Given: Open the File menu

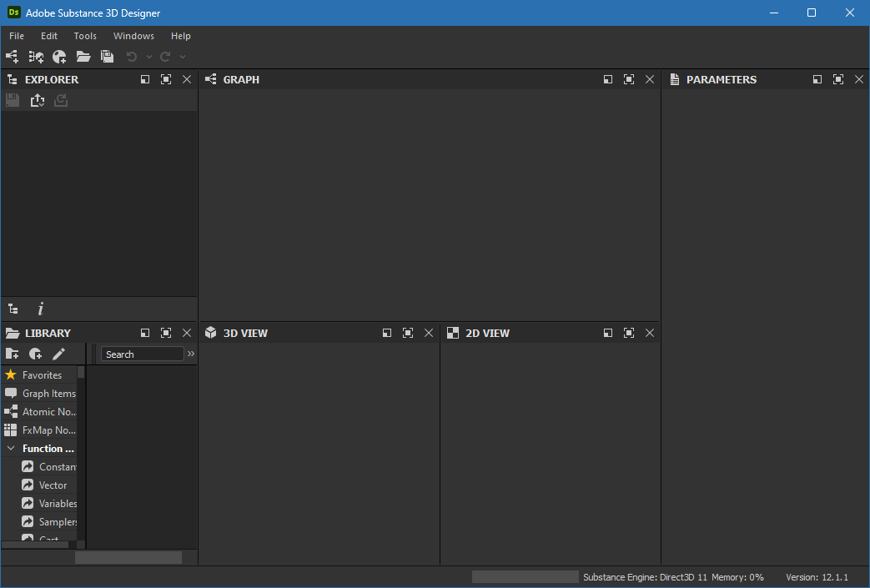Looking at the screenshot, I should [17, 36].
